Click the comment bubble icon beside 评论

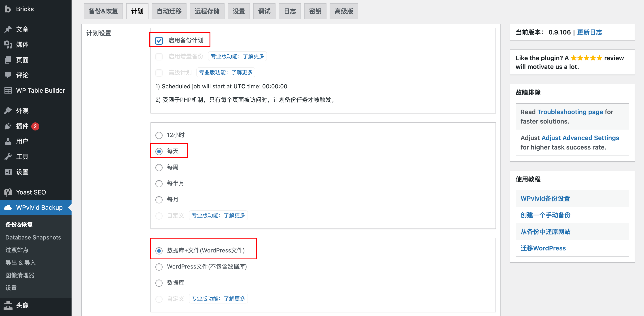tap(8, 75)
